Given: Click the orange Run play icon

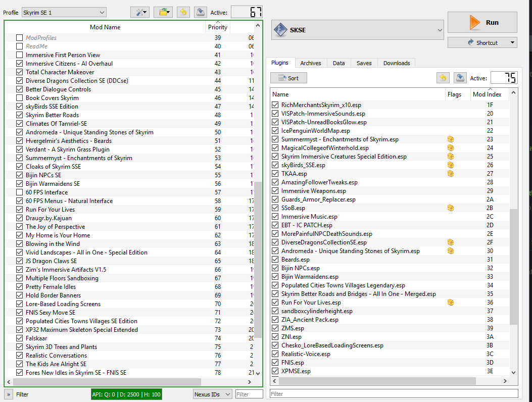Looking at the screenshot, I should tap(474, 22).
